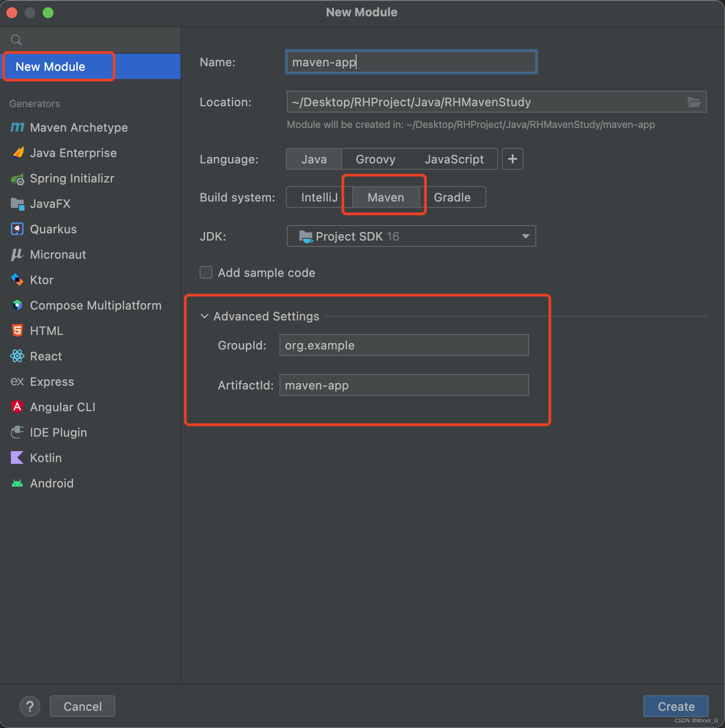Choose Maven build system
Viewport: 725px width, 728px height.
[x=386, y=197]
